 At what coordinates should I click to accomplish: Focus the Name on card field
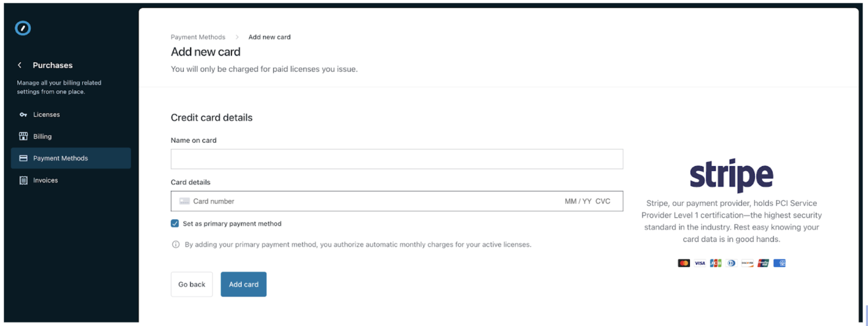coord(397,159)
